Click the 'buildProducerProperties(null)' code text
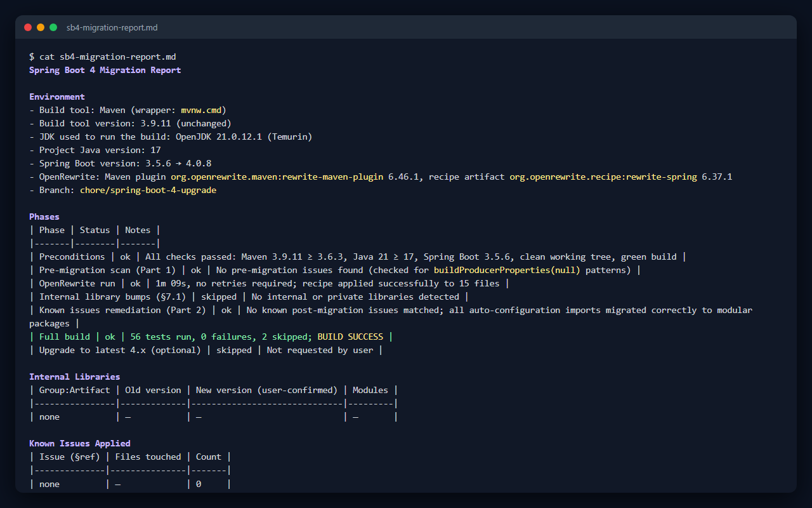Viewport: 812px width, 508px height. point(507,270)
